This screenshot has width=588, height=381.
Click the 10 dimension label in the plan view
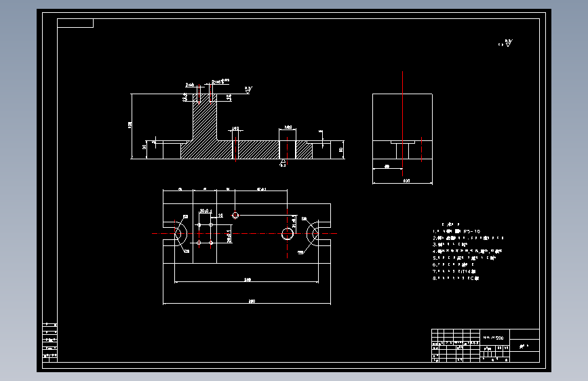pyautogui.click(x=220, y=216)
